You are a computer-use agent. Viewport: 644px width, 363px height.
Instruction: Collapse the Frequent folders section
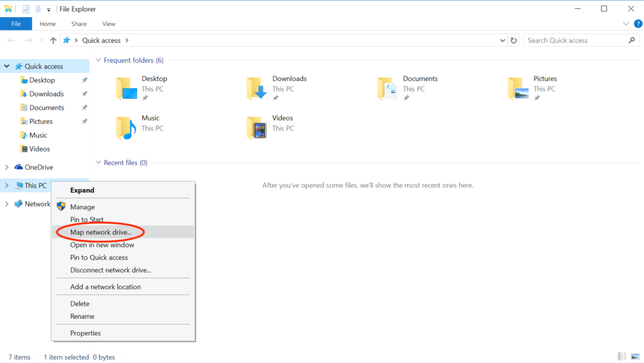click(98, 60)
